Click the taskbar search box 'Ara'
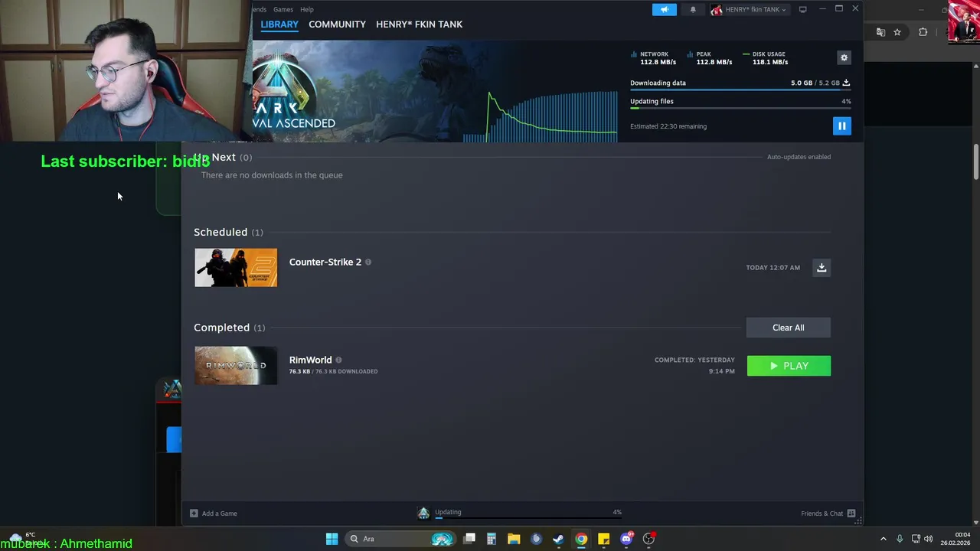The height and width of the screenshot is (551, 980). coord(400,539)
